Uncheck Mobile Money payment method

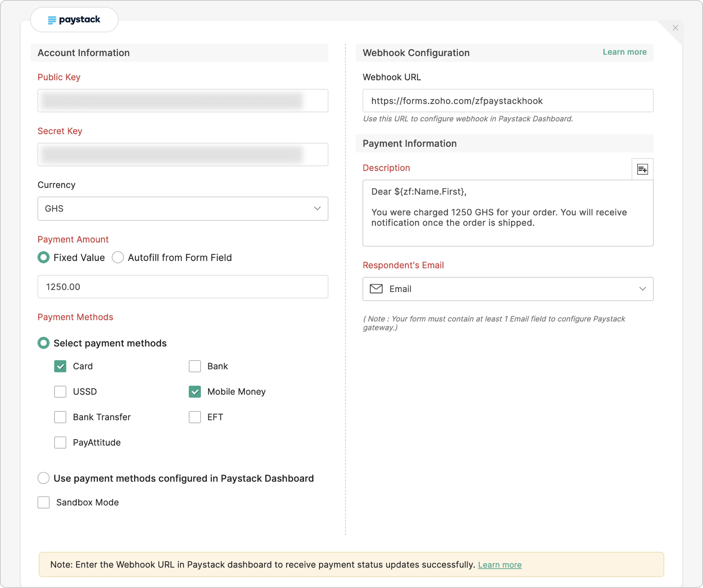coord(195,392)
